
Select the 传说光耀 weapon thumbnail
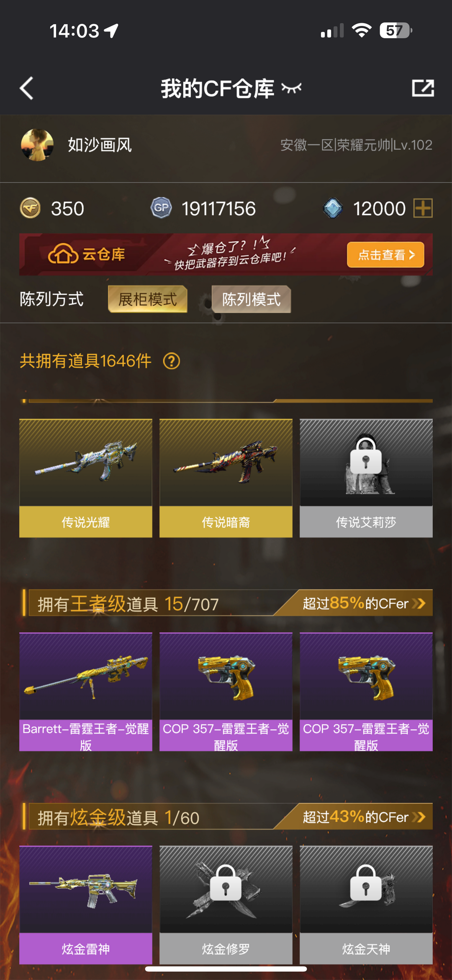[x=86, y=478]
